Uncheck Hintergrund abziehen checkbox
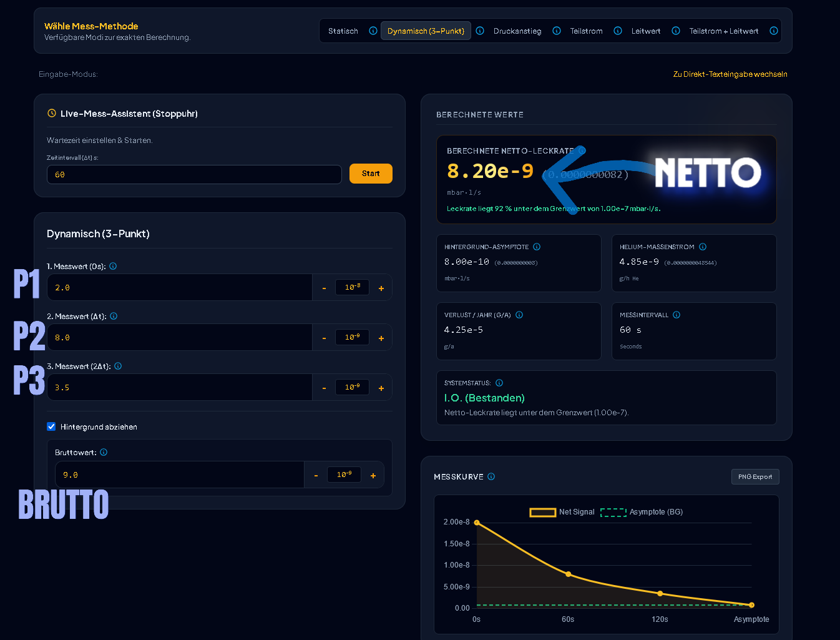 pyautogui.click(x=51, y=426)
